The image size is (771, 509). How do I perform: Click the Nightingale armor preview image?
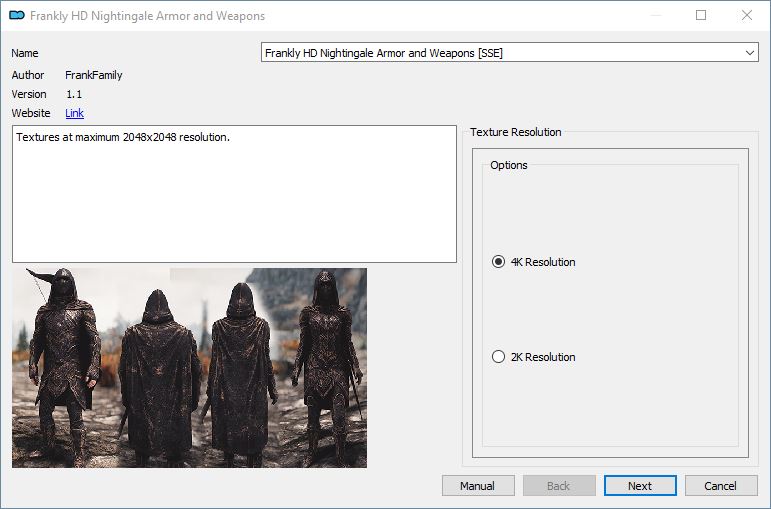[x=189, y=367]
